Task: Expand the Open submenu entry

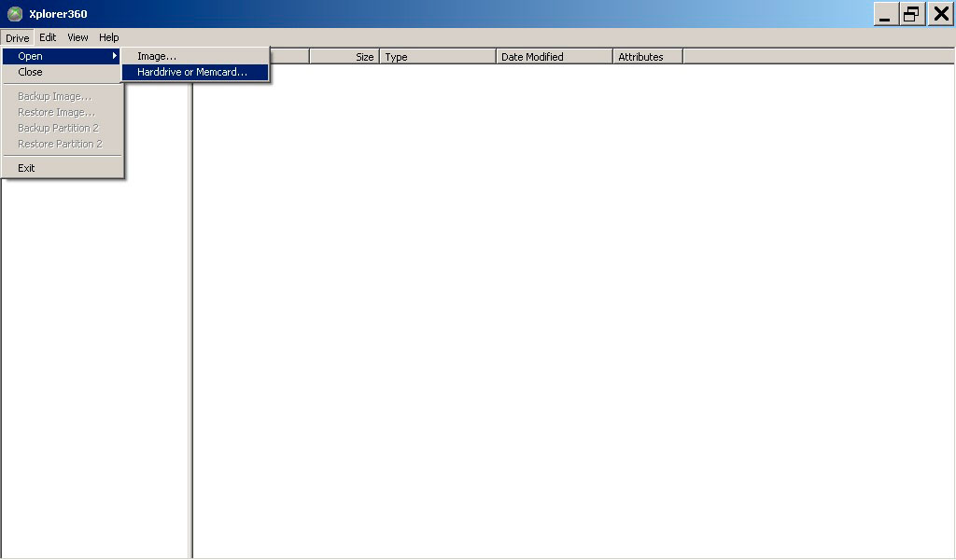Action: [x=61, y=56]
